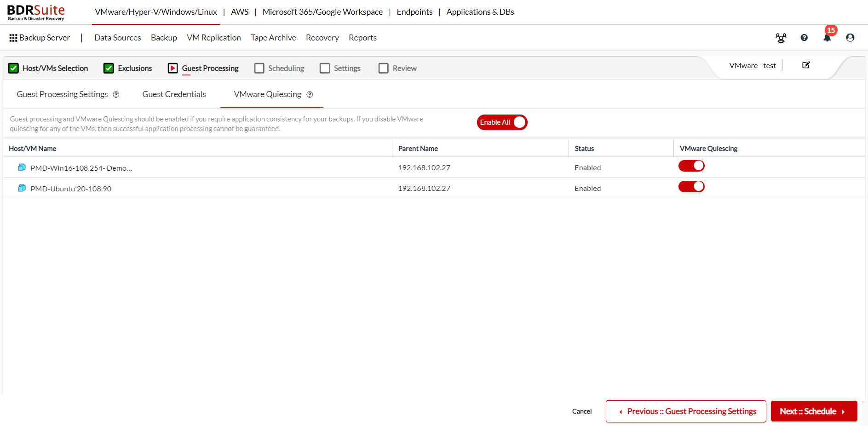Click the Backup Server label
Screen dimensions: 868x426
click(x=45, y=38)
